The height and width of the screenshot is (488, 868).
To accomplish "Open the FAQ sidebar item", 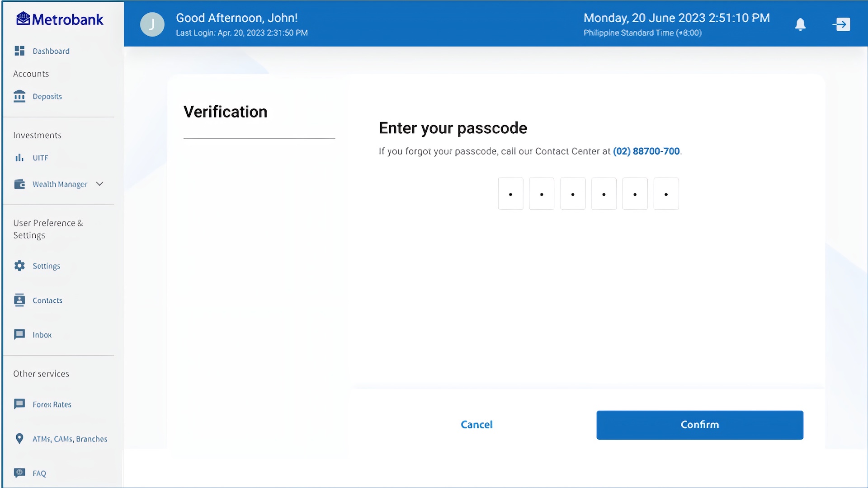I will [x=39, y=473].
